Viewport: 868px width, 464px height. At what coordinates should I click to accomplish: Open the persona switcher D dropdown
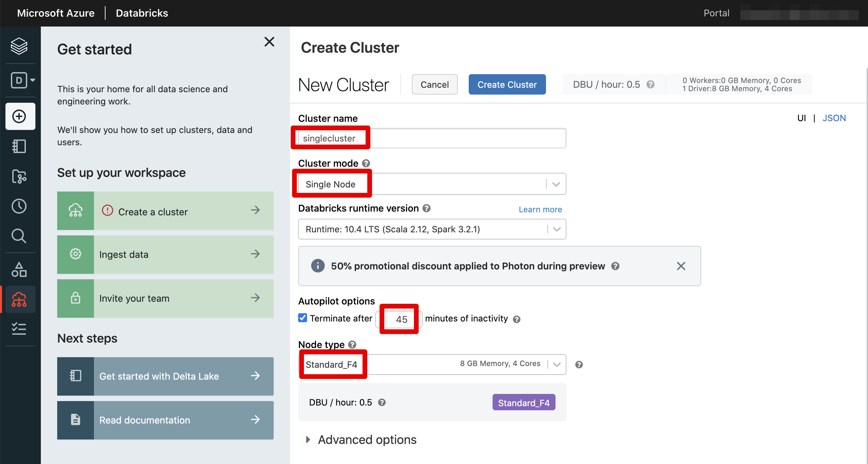point(23,80)
